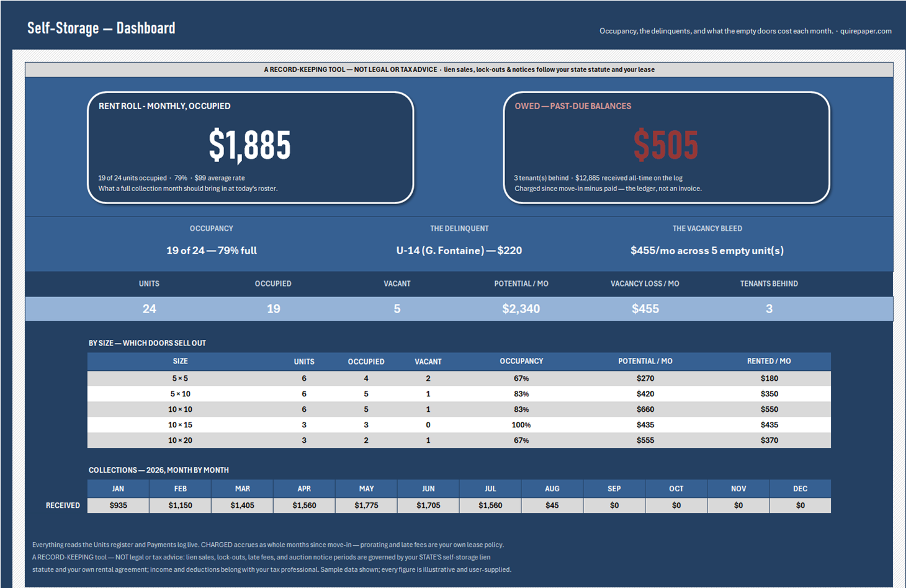The image size is (906, 588).
Task: Click the TENANTS BEHIND value 3
Action: click(769, 309)
